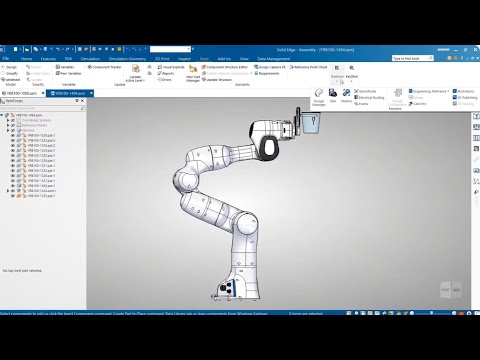480x360 pixels.
Task: Open the KeyShot dropdown arrow
Action: 352,81
